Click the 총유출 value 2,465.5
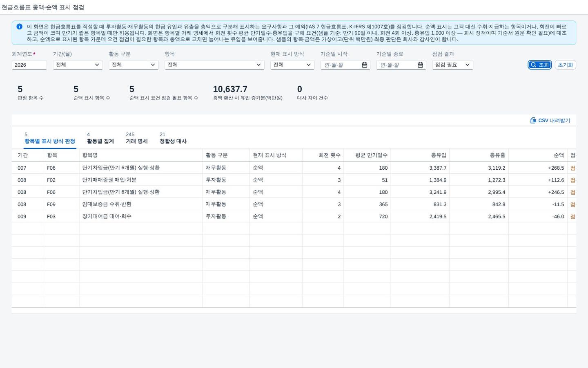Screen dimensions: 588x368 point(497,216)
